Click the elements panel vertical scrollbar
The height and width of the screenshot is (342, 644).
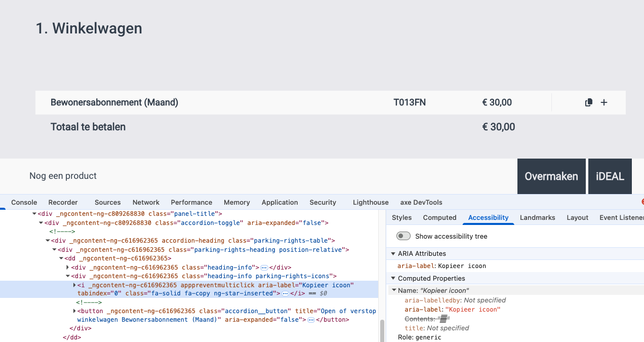(382, 330)
